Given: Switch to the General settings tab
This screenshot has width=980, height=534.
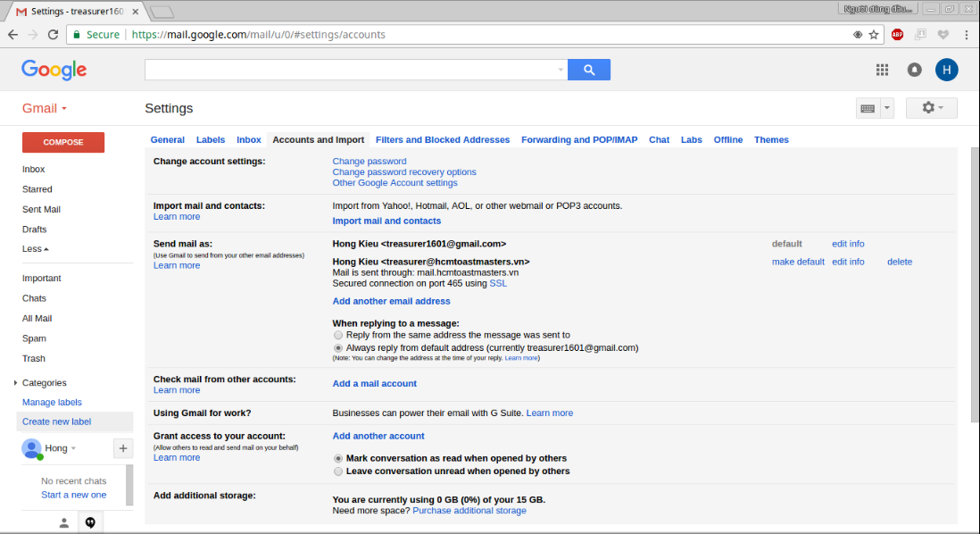Looking at the screenshot, I should 168,140.
